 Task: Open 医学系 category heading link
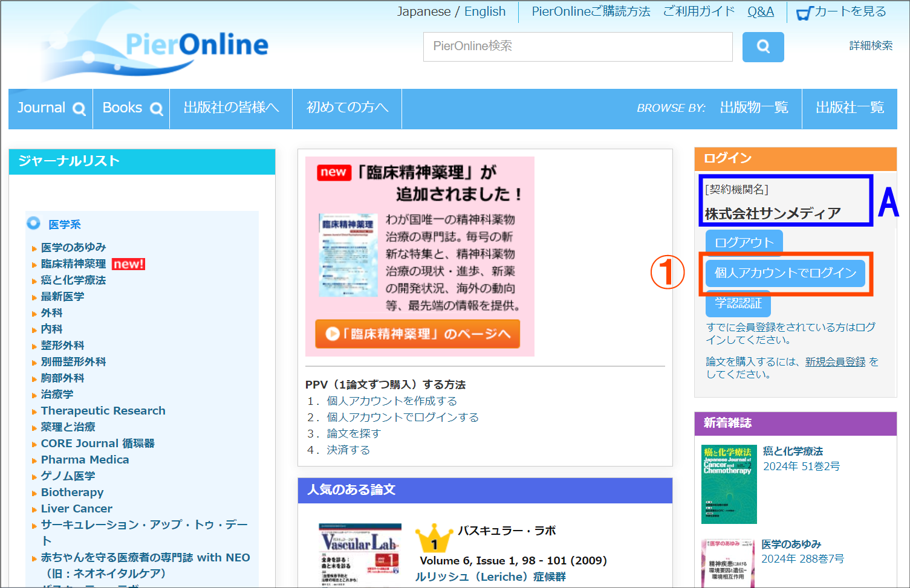65,224
